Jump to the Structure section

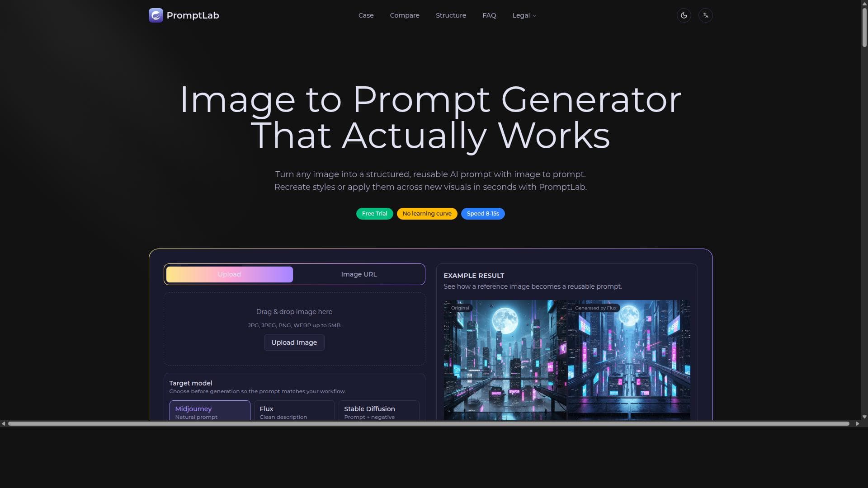451,15
